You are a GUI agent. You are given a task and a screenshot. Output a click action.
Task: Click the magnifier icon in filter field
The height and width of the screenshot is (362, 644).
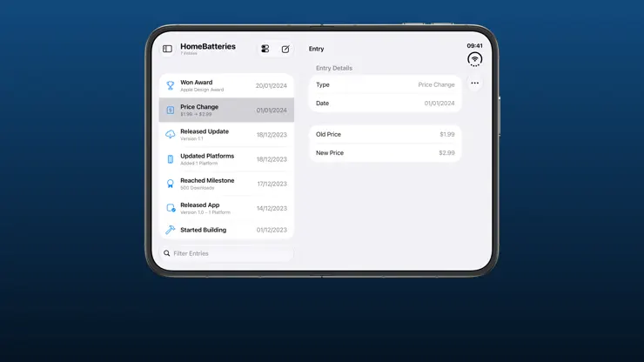(x=167, y=253)
